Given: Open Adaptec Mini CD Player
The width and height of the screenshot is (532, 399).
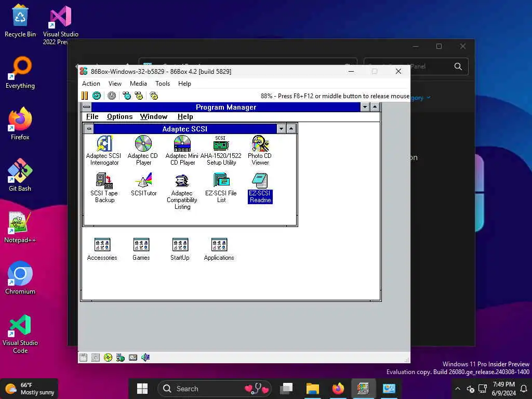Looking at the screenshot, I should (182, 150).
